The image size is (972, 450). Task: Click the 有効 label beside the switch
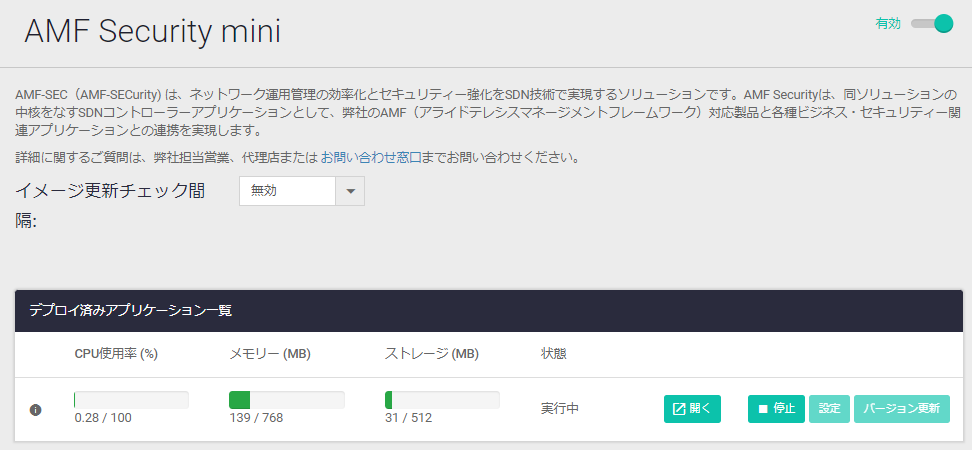888,24
